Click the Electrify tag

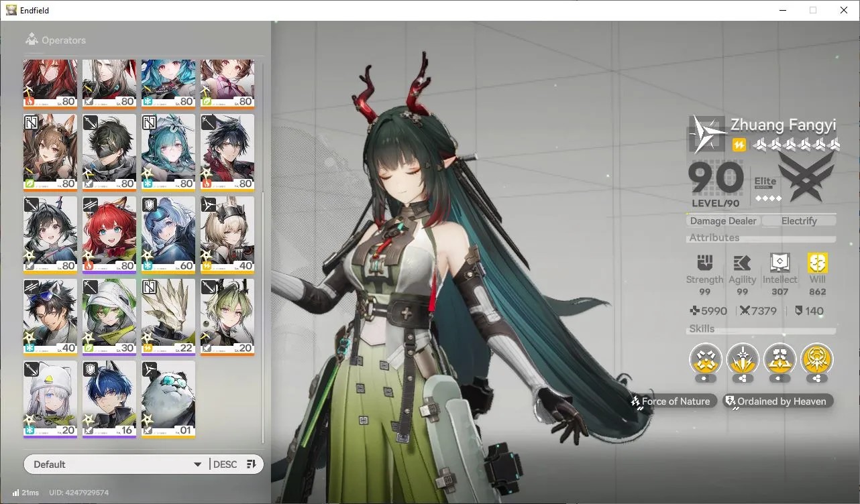(799, 220)
